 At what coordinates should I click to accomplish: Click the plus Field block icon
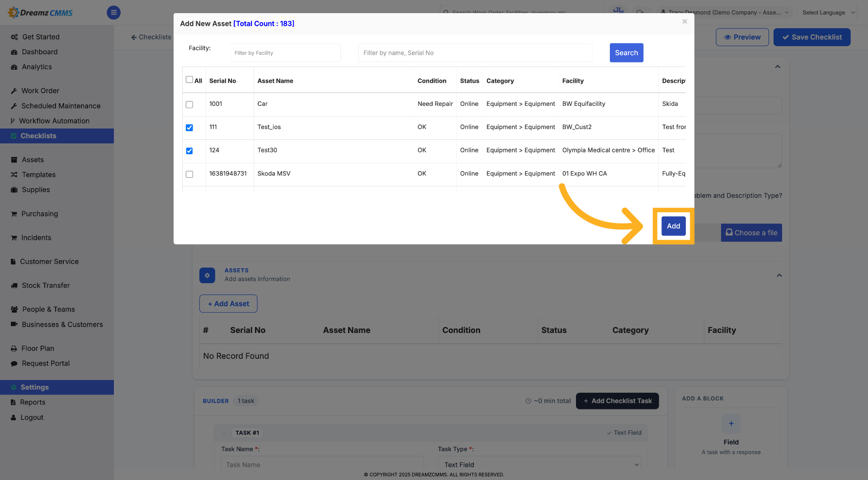tap(731, 423)
